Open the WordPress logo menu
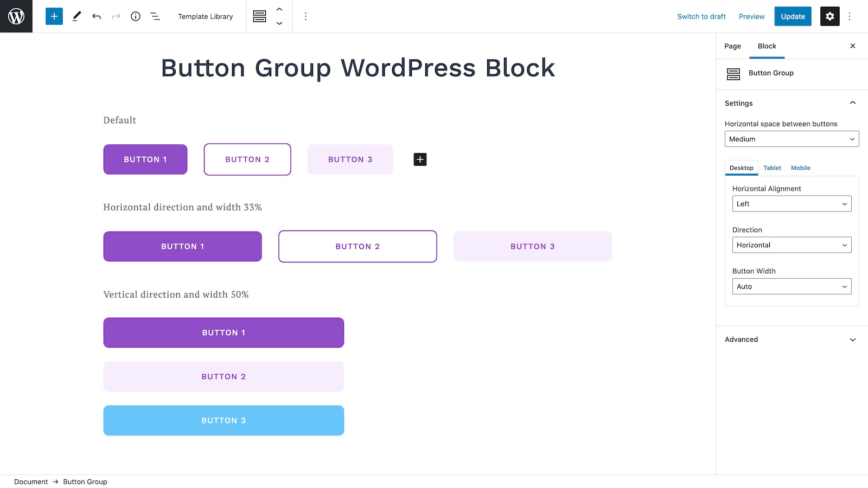 tap(16, 16)
